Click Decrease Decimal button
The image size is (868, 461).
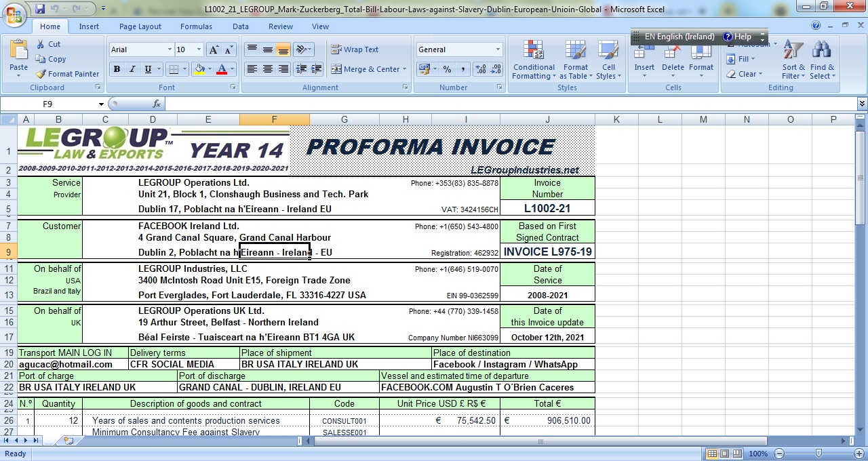(497, 69)
